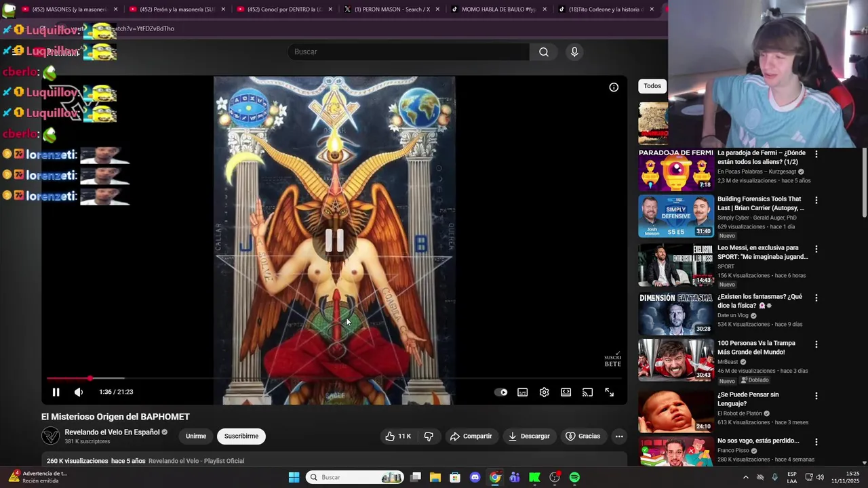Open options for No sos vago video

(816, 442)
